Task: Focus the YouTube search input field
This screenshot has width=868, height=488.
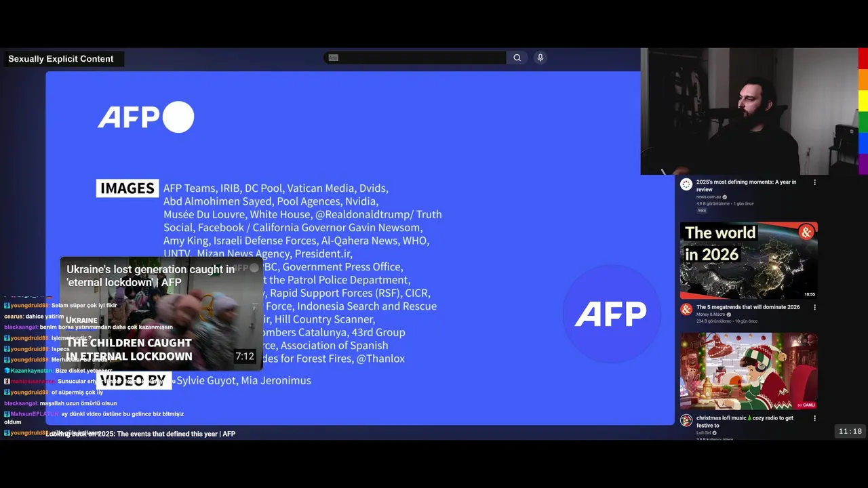Action: [415, 58]
